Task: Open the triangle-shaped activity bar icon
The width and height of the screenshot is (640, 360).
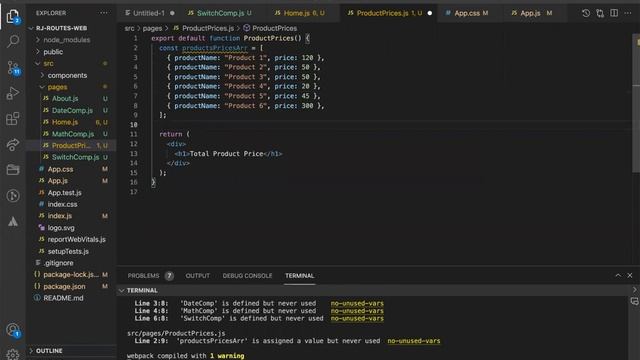Action: click(x=13, y=222)
